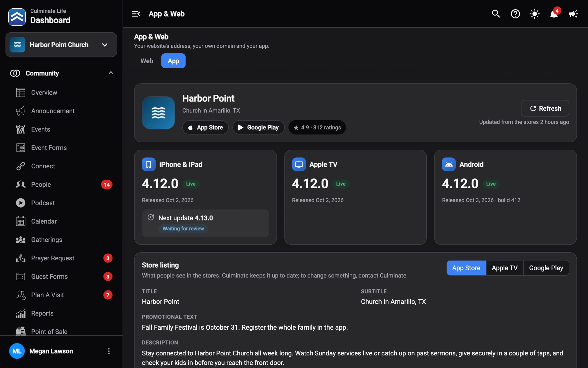Click the Live badge on Apple TV card
588x368 pixels.
(x=341, y=184)
